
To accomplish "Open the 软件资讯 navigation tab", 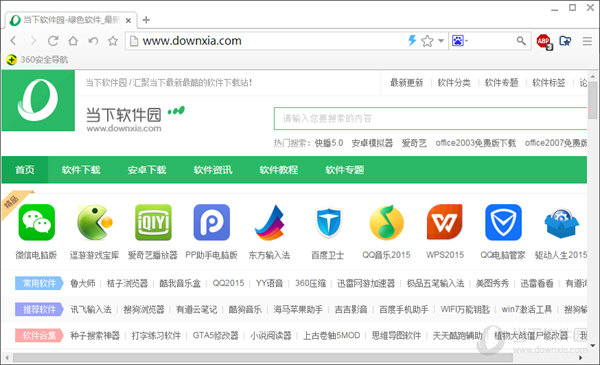I will (x=213, y=170).
